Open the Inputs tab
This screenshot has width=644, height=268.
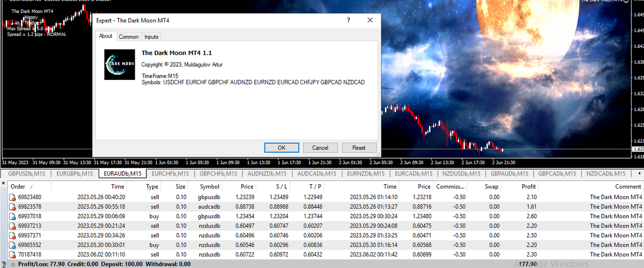[x=151, y=37]
